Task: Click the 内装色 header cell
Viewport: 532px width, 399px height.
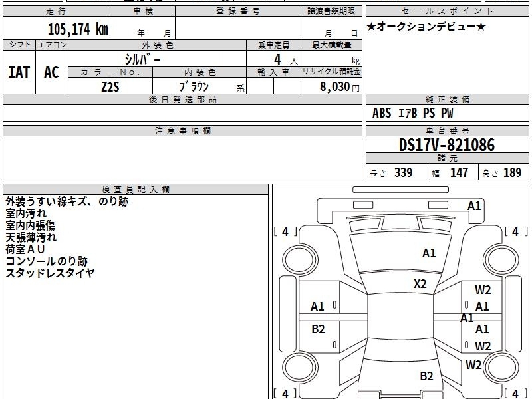Action: (x=199, y=72)
